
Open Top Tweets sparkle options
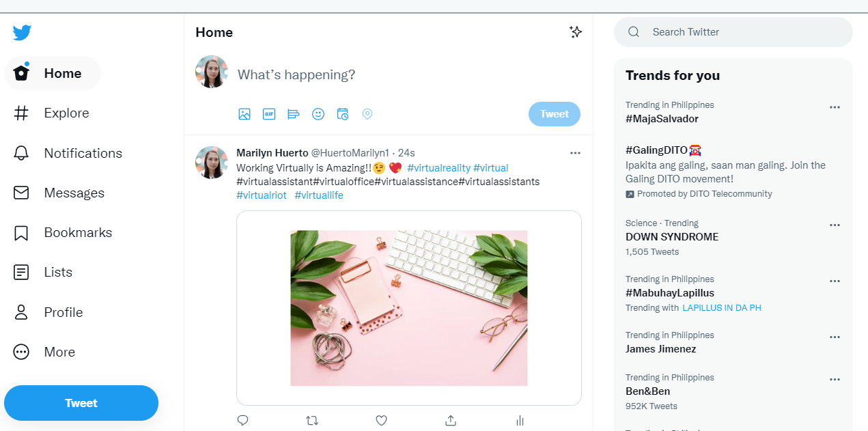pos(576,32)
